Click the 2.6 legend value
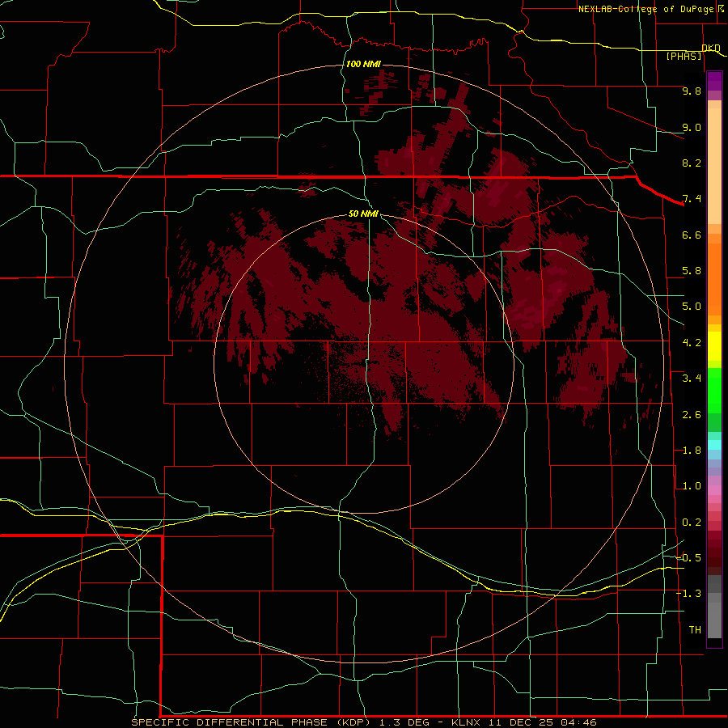The height and width of the screenshot is (728, 728). (x=692, y=414)
